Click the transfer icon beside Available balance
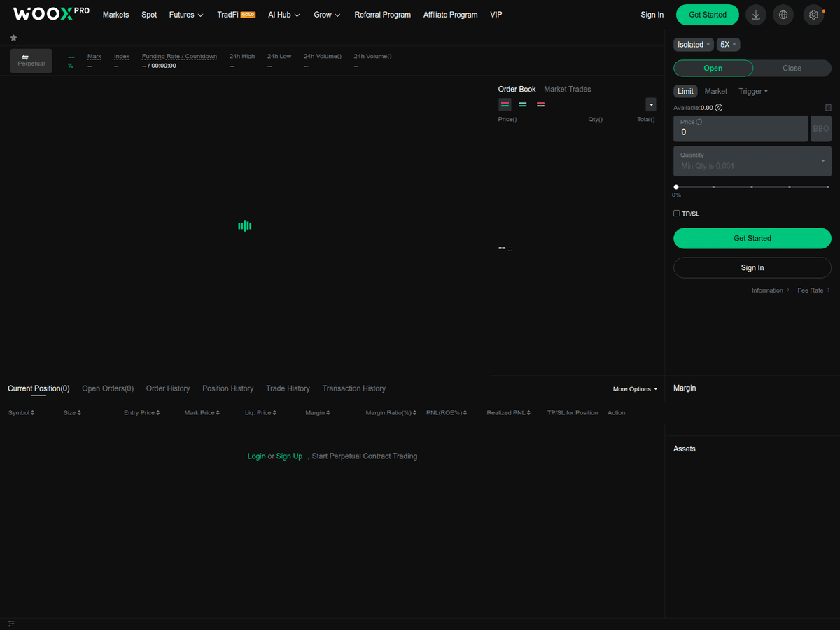 (x=719, y=108)
